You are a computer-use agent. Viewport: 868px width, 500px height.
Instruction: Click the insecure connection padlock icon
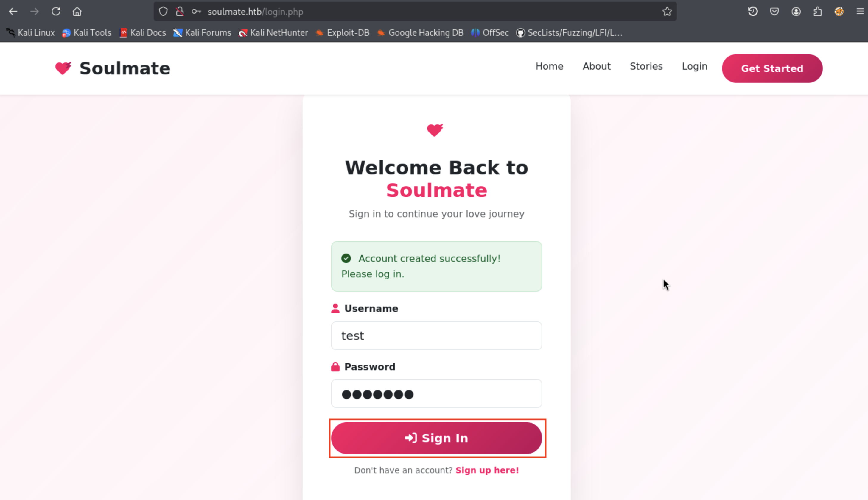180,12
